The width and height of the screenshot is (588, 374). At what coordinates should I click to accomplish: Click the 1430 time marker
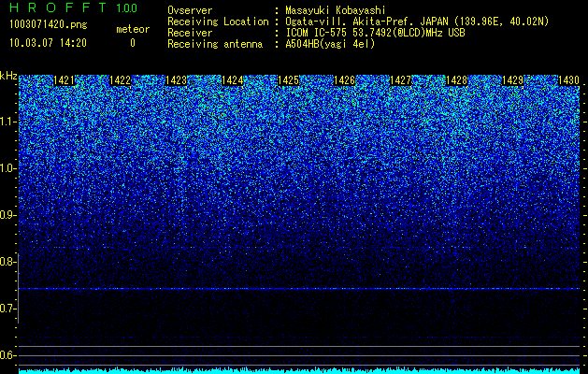point(568,80)
